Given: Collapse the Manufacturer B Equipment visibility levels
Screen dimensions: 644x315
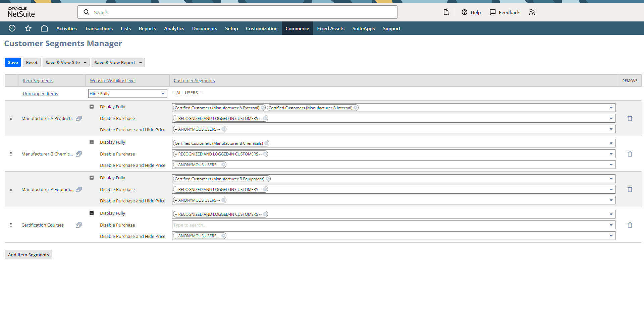Looking at the screenshot, I should coord(92,178).
